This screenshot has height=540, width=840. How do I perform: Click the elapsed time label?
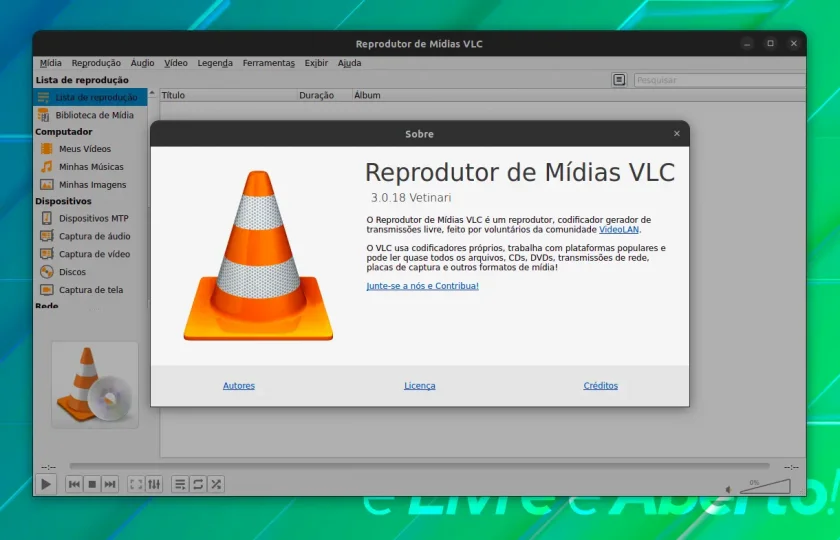(48, 467)
